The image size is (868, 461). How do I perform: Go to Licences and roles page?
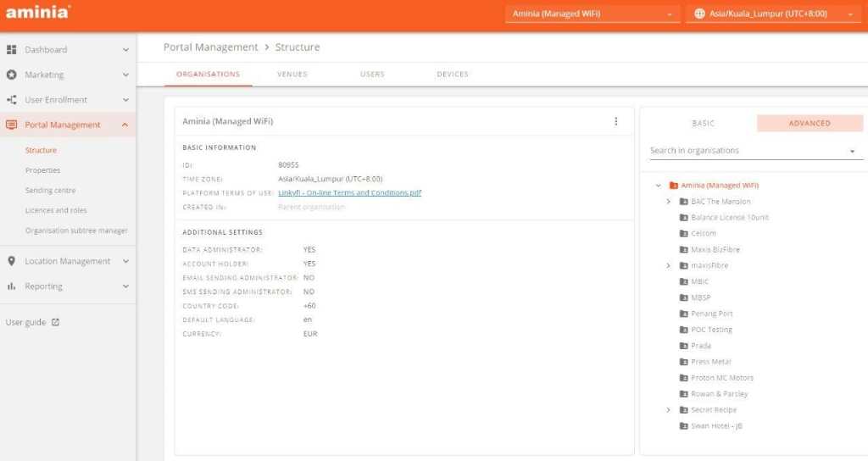[56, 210]
